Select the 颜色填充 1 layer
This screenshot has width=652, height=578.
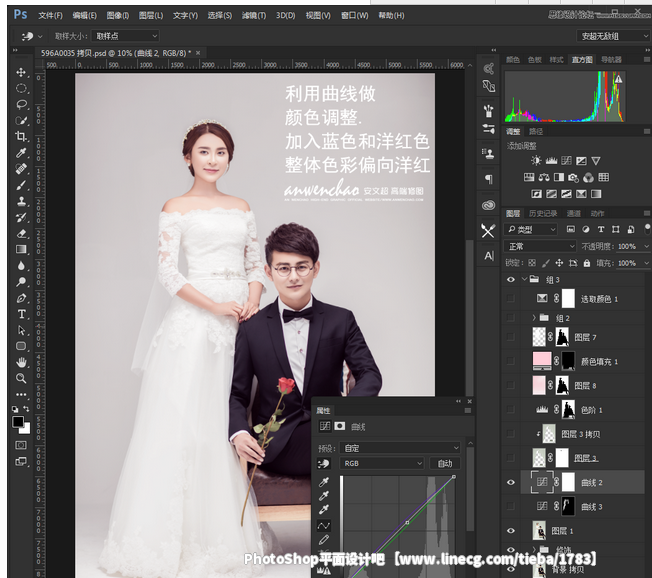pos(600,361)
